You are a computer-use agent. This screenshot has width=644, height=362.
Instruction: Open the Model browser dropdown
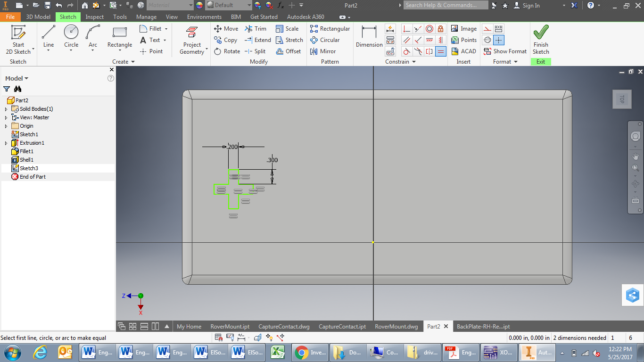point(17,78)
